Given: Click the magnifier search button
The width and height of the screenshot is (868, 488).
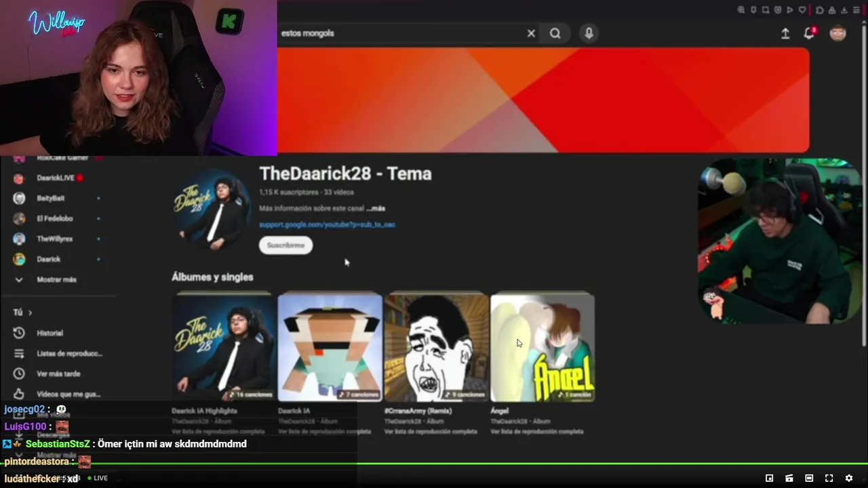Looking at the screenshot, I should tap(555, 33).
